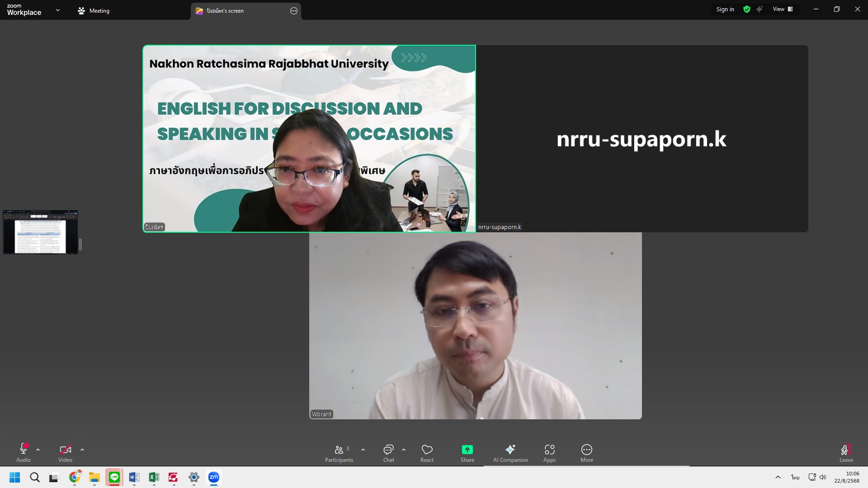Open the More options menu

[x=586, y=453]
